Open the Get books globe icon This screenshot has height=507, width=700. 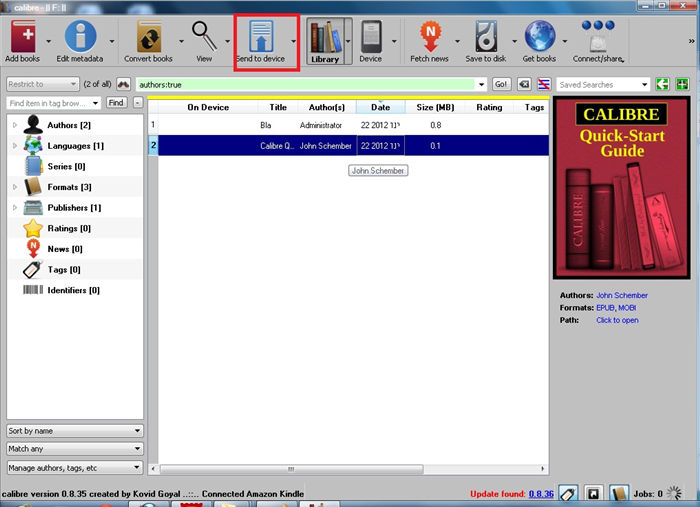click(x=540, y=37)
